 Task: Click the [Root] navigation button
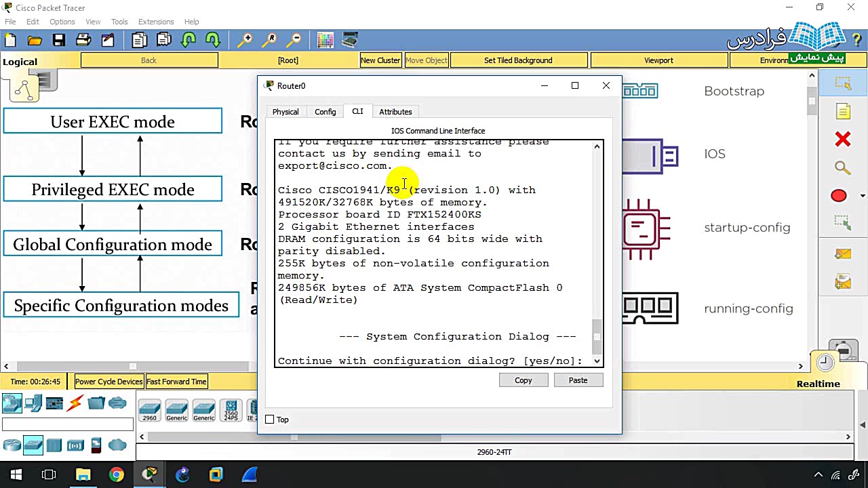tap(288, 60)
